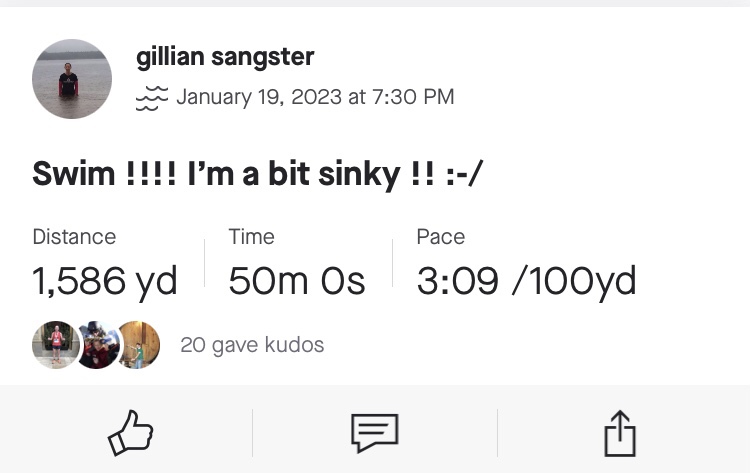The height and width of the screenshot is (473, 750).
Task: Open comments via the speech bubble icon
Action: click(374, 433)
